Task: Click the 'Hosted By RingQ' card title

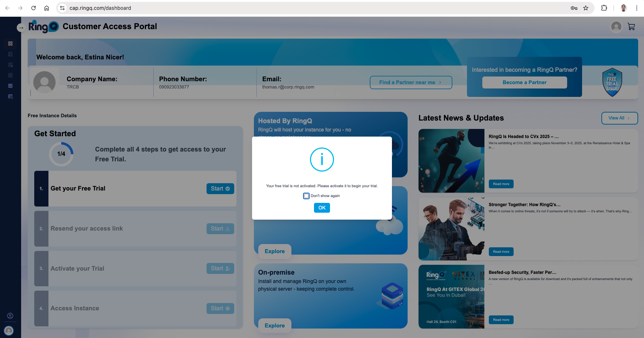Action: (x=285, y=121)
